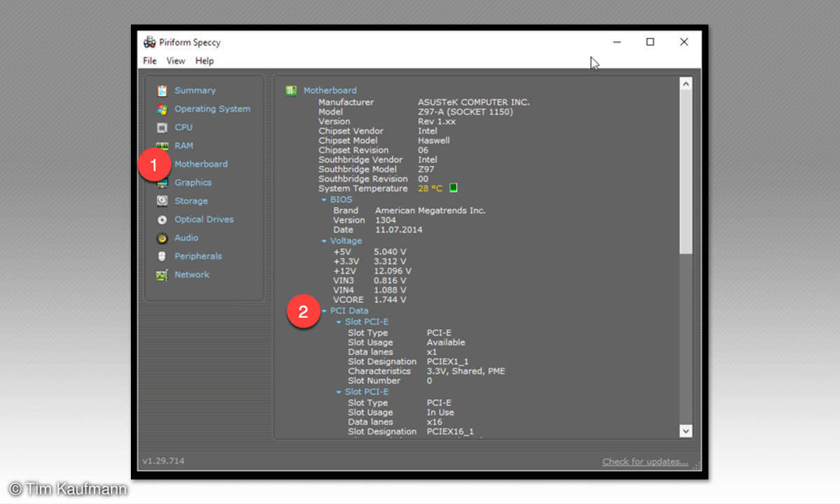The height and width of the screenshot is (504, 840).
Task: Open the File menu
Action: point(150,61)
